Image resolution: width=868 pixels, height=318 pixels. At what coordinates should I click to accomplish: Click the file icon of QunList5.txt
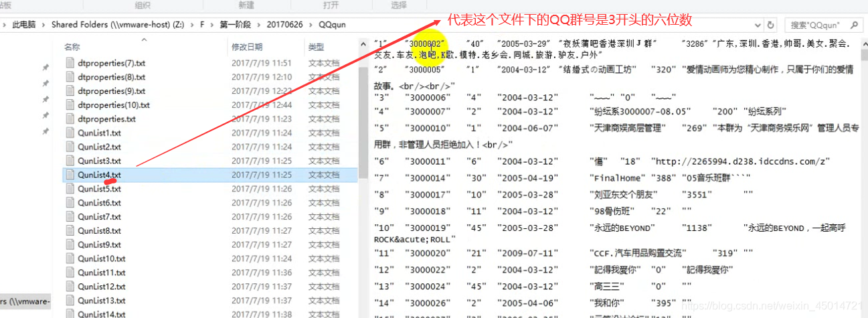71,189
